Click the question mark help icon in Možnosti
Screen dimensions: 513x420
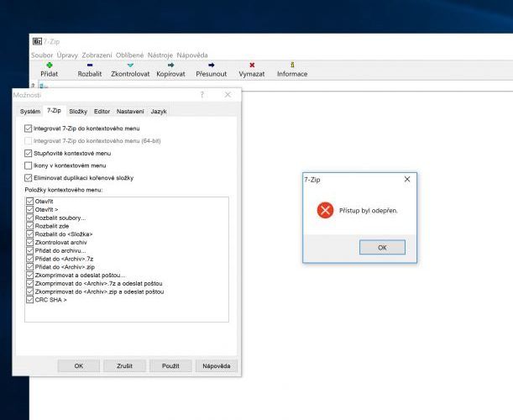[x=202, y=95]
